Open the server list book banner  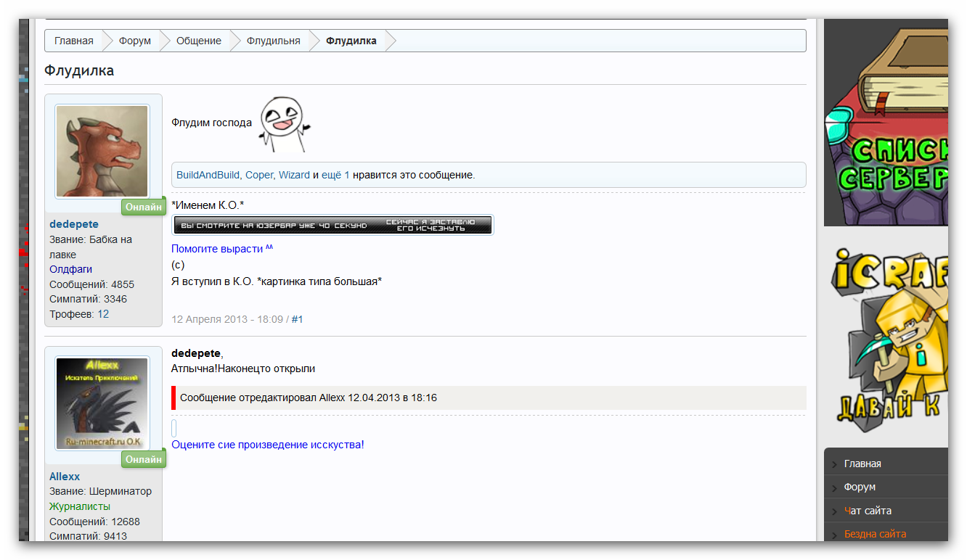tap(886, 123)
